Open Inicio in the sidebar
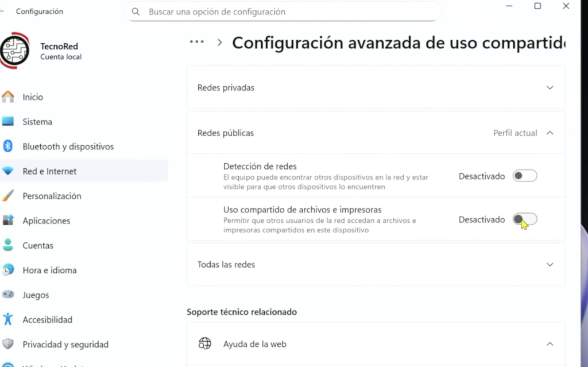The width and height of the screenshot is (588, 367). 84,97
